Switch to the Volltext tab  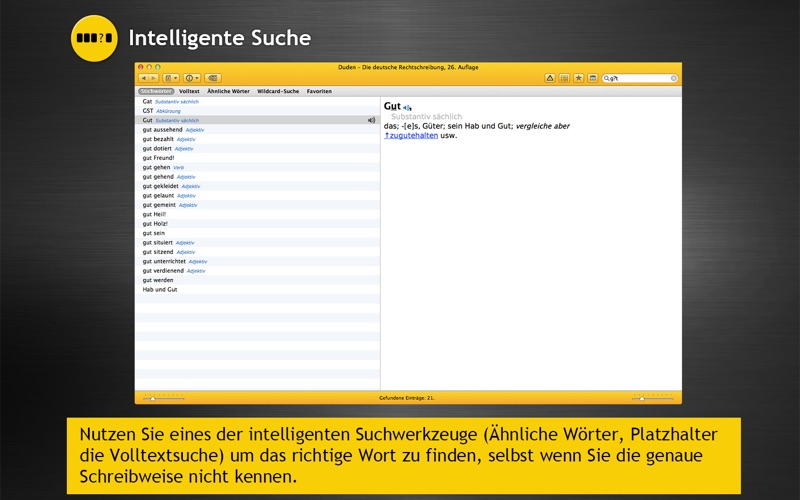tap(189, 91)
